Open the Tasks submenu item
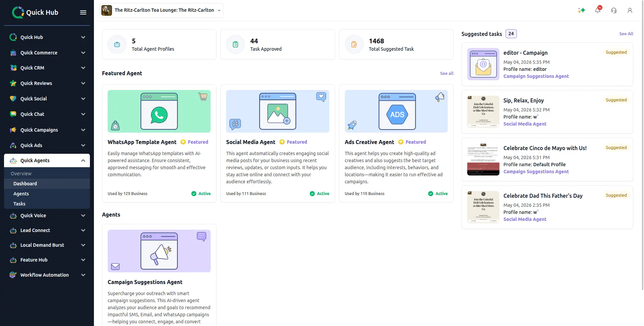 point(47,204)
